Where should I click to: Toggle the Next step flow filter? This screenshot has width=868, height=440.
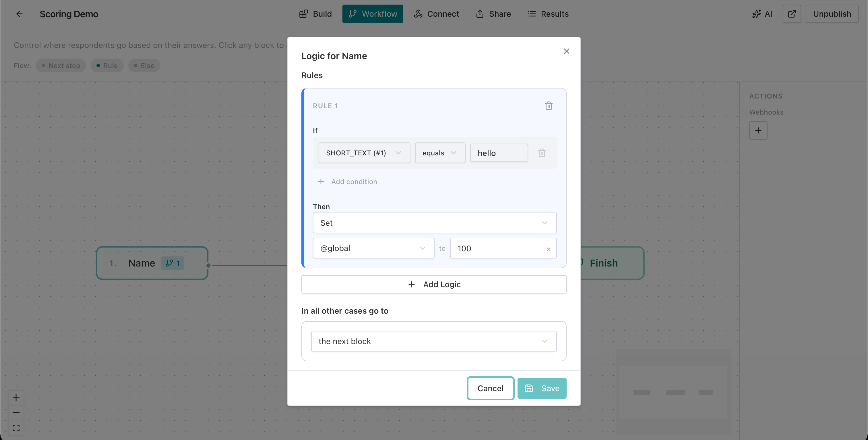point(61,65)
